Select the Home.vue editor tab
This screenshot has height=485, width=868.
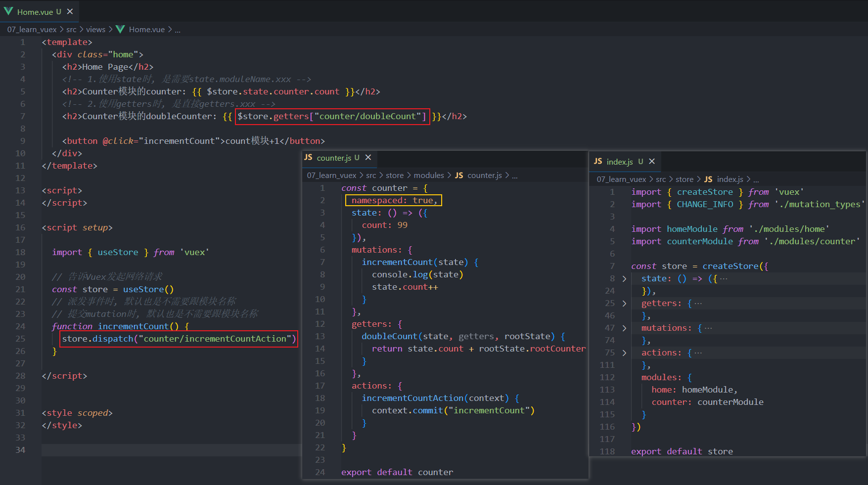point(40,11)
